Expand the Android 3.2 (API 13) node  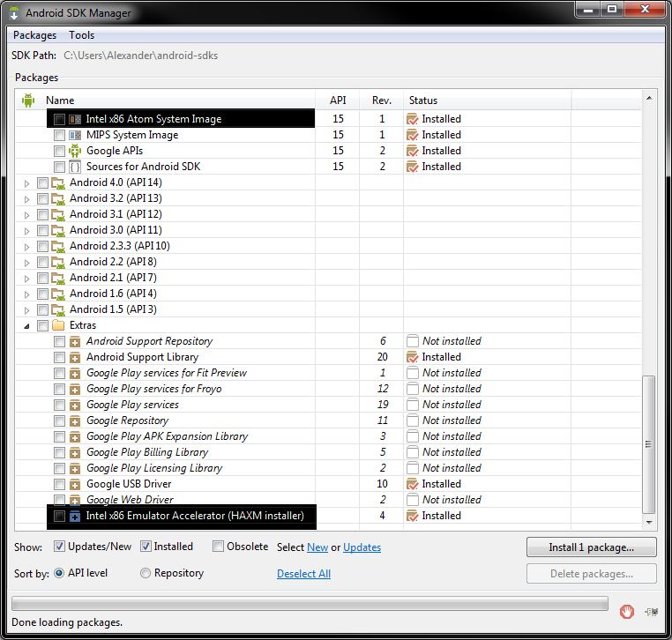26,199
